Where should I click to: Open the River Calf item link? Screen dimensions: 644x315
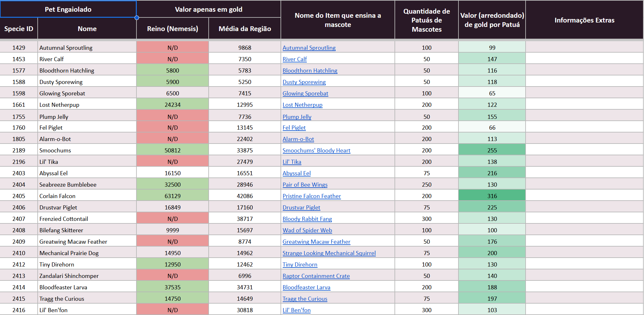point(295,59)
